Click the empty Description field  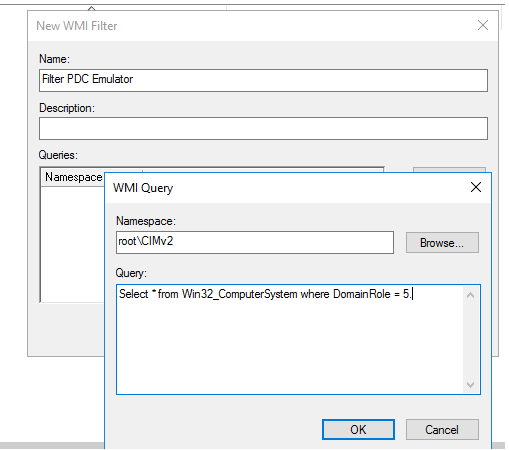[x=263, y=128]
